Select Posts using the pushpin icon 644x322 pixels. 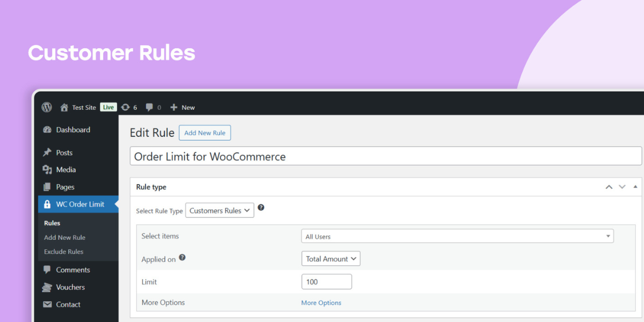point(48,152)
